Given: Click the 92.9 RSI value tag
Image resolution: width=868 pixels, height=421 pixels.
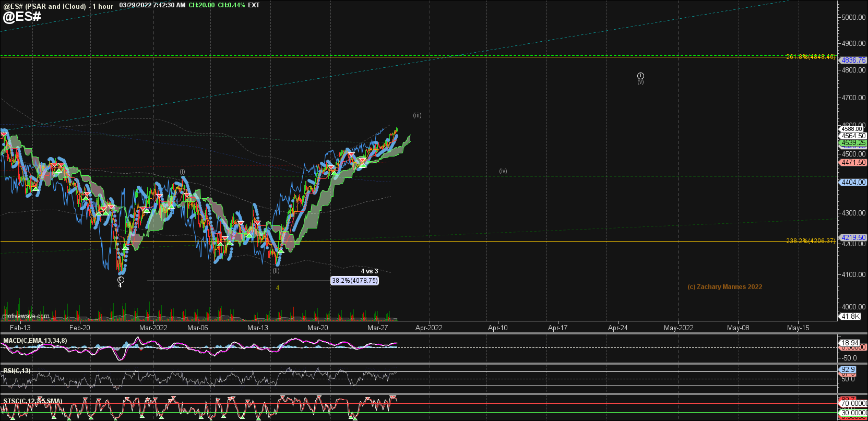Looking at the screenshot, I should pos(848,369).
